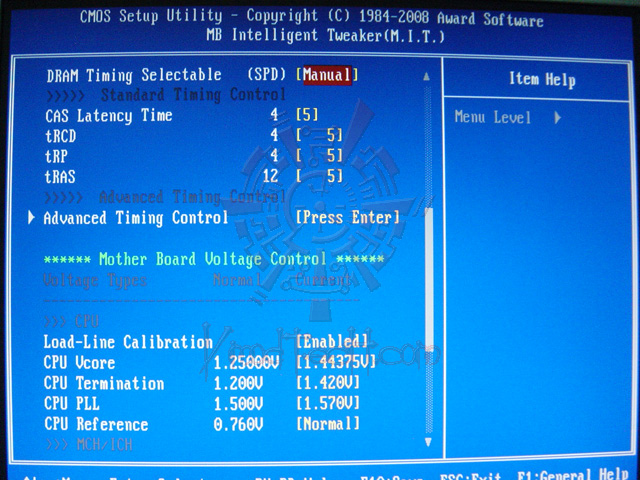This screenshot has width=640, height=480.
Task: Click the scrollbar up arrow
Action: coord(427,76)
